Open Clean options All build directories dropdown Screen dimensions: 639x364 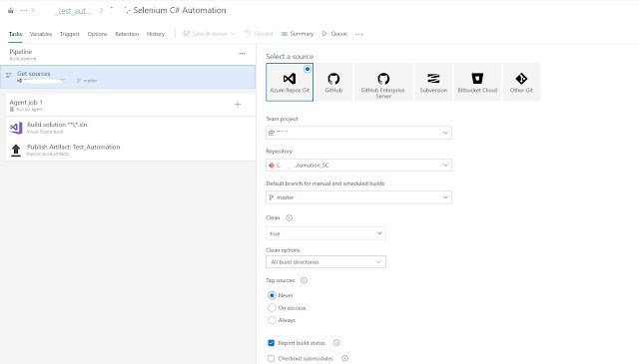325,262
